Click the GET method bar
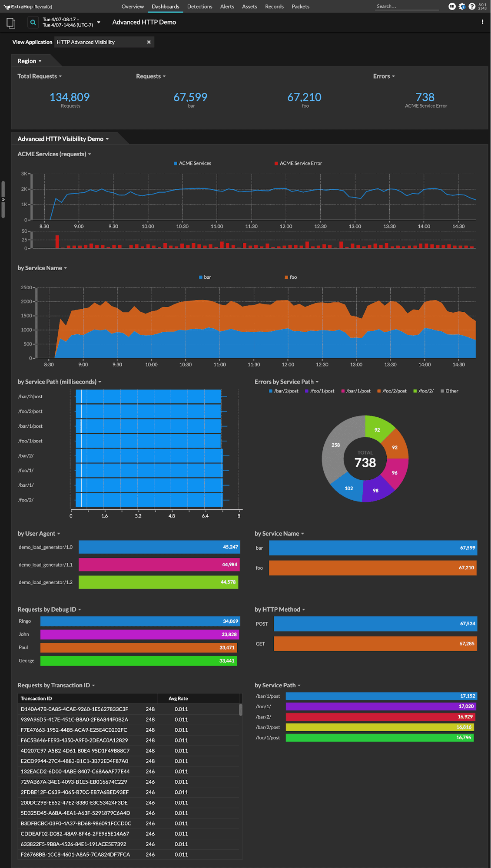This screenshot has height=868, width=491. tap(375, 644)
